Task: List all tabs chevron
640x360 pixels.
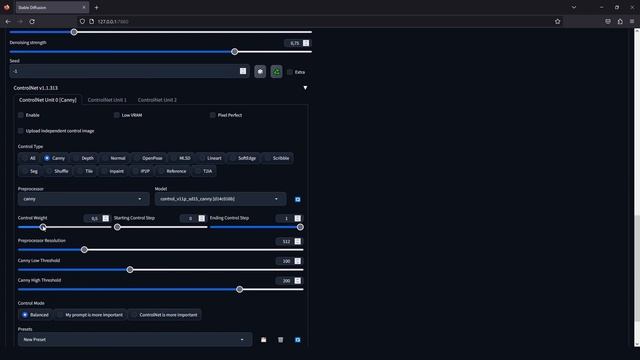Action: click(574, 7)
